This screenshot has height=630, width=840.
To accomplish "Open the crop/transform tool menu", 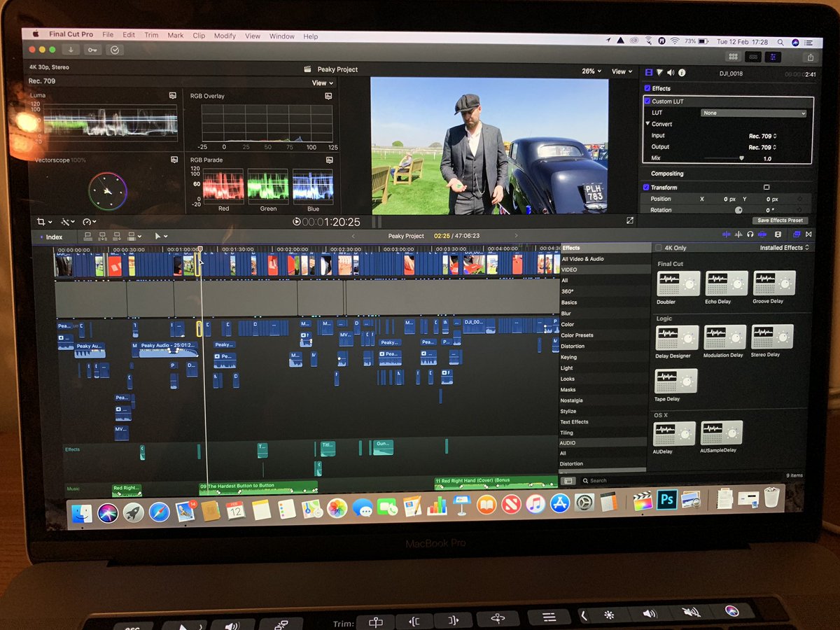I will (44, 221).
